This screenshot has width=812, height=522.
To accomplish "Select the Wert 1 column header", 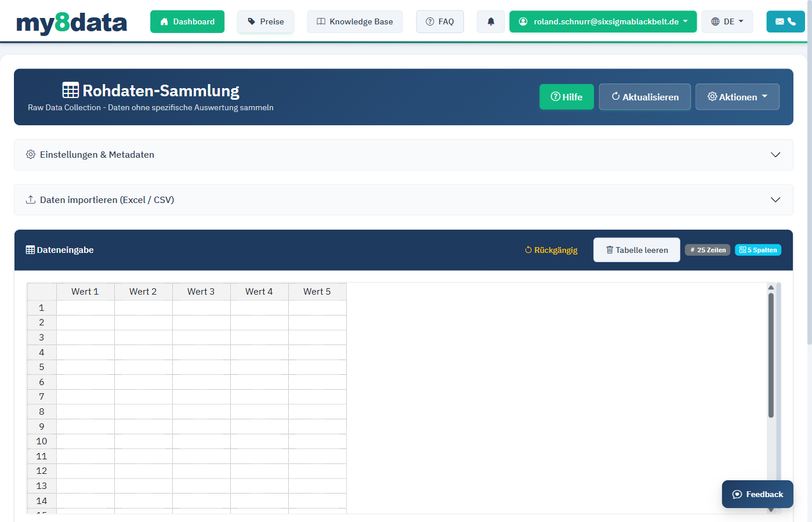I will pos(85,292).
